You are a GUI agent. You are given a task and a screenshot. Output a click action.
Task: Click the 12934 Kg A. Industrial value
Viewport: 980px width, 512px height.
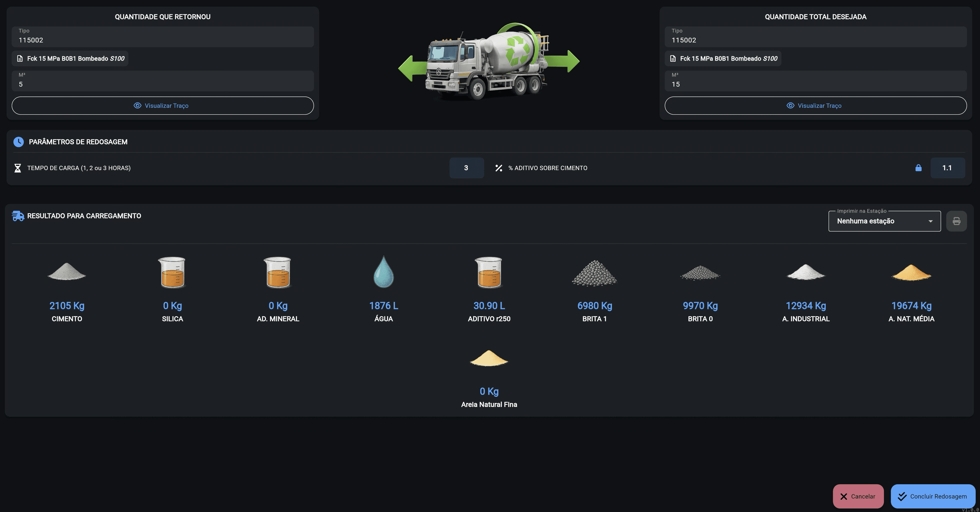coord(806,306)
